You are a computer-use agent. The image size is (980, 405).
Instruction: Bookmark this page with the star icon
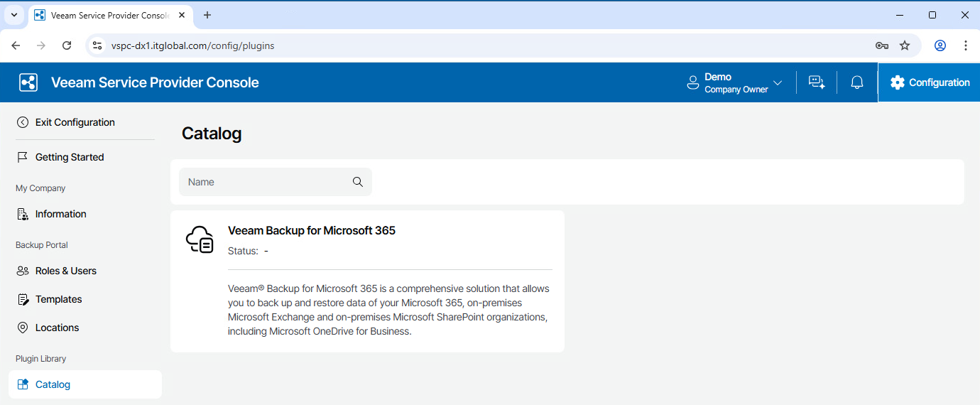(905, 45)
